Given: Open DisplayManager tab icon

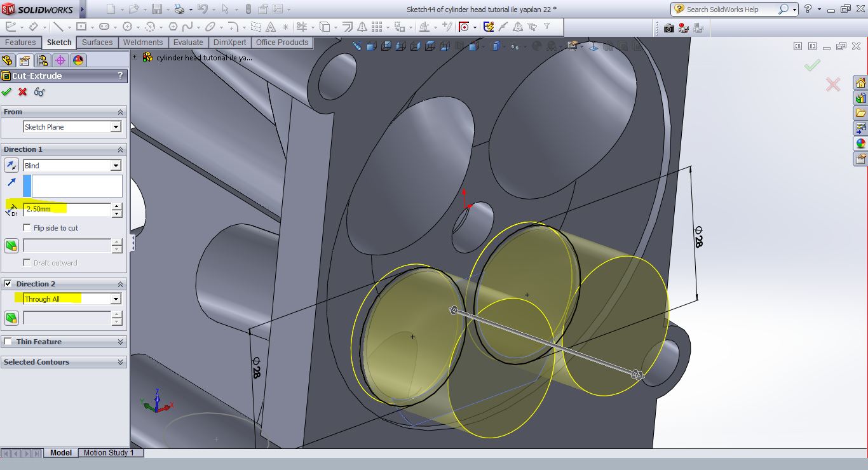Looking at the screenshot, I should coord(78,60).
